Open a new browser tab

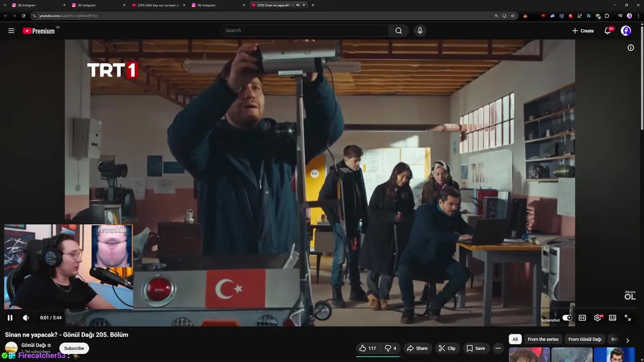coord(313,5)
